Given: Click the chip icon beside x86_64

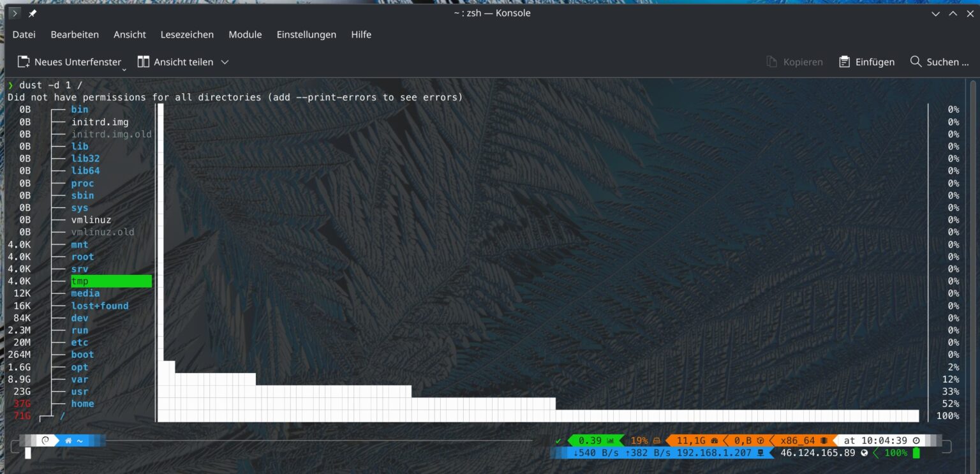Looking at the screenshot, I should (824, 440).
